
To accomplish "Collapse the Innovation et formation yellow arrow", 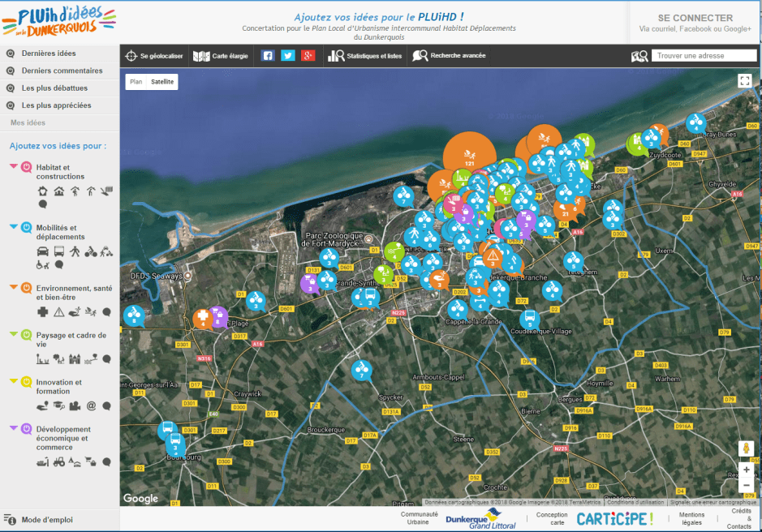I will pyautogui.click(x=14, y=381).
